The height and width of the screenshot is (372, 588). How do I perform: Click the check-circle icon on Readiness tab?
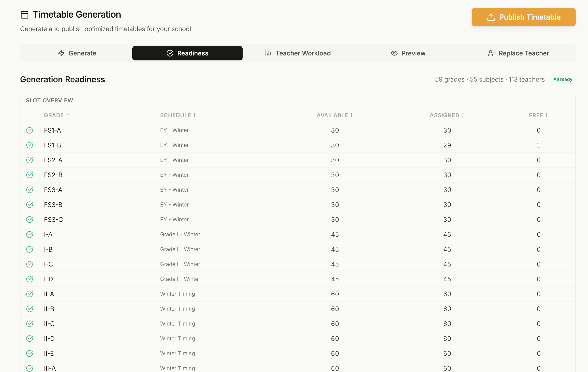[x=170, y=53]
